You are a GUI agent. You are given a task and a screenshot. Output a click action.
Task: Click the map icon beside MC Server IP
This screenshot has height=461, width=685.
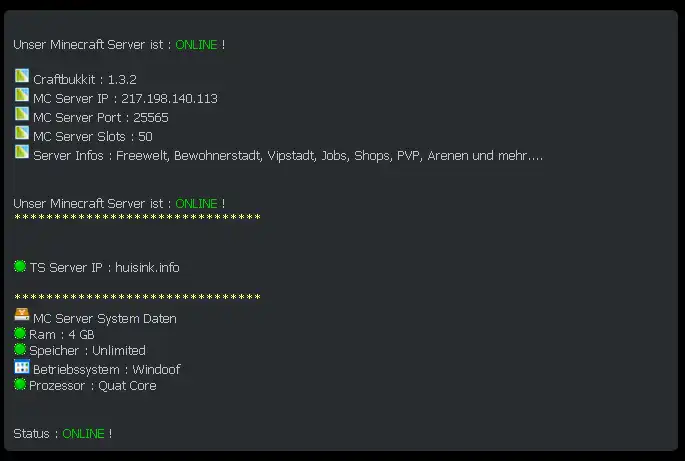pos(21,96)
